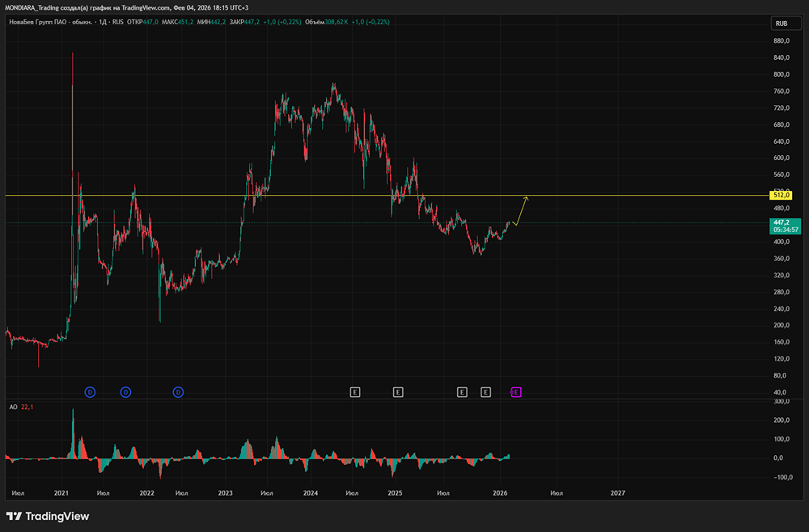The width and height of the screenshot is (809, 532).
Task: Select the purple upcoming earnings E marker
Action: (516, 392)
